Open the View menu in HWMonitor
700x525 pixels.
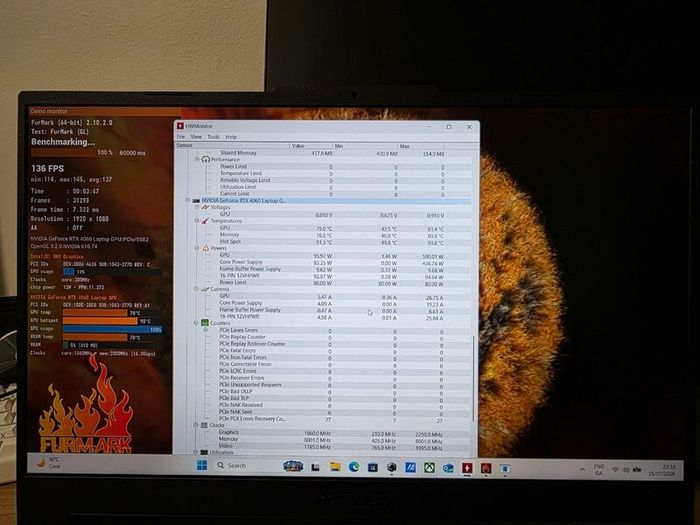pyautogui.click(x=196, y=137)
